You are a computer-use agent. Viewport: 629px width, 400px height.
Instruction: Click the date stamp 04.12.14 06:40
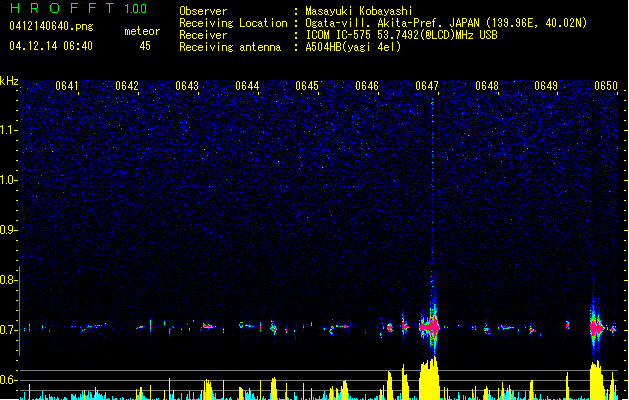pos(51,46)
